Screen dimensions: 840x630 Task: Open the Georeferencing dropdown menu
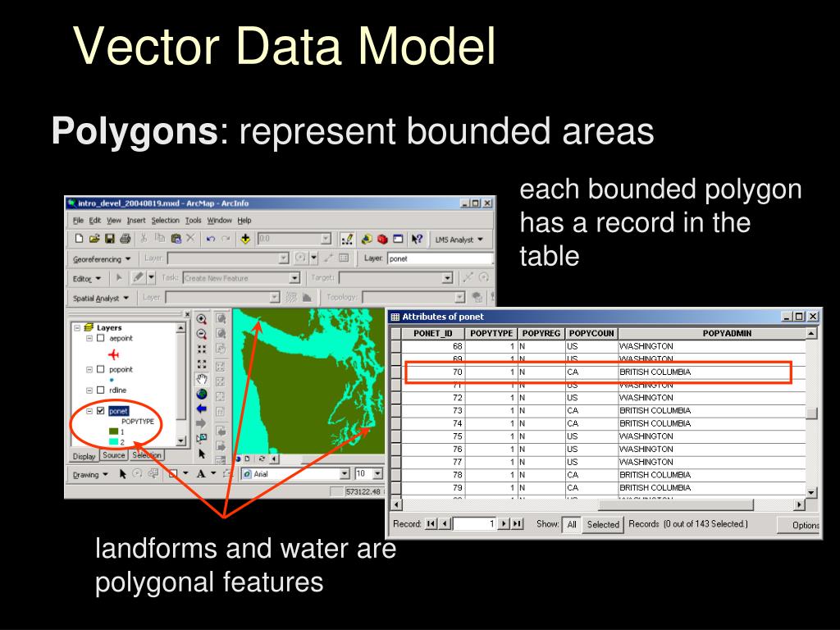click(x=102, y=258)
